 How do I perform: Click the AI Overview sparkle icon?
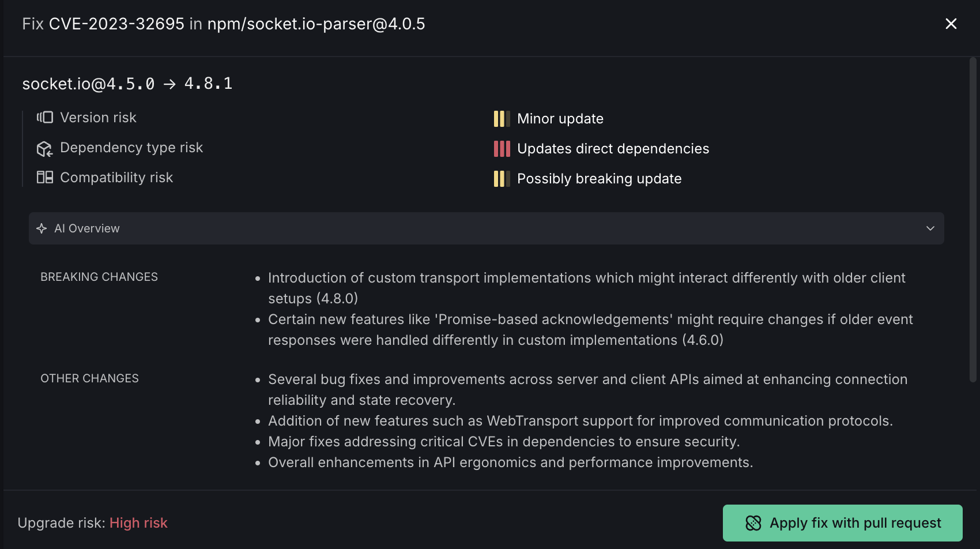click(42, 228)
